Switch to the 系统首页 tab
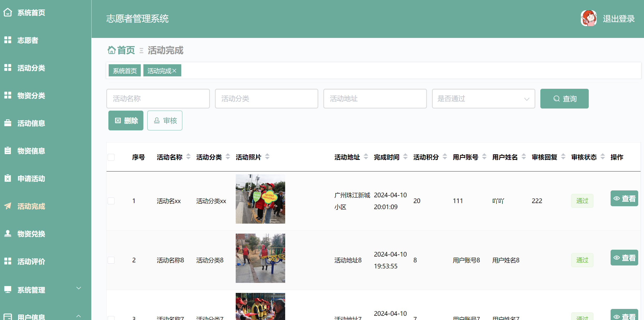The height and width of the screenshot is (320, 644). tap(125, 71)
